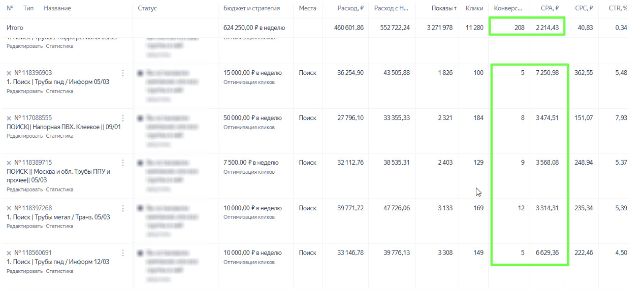The height and width of the screenshot is (294, 644).
Task: Click Редактировать under Москва и обл. Трубы ППУ
Action: pyautogui.click(x=24, y=190)
